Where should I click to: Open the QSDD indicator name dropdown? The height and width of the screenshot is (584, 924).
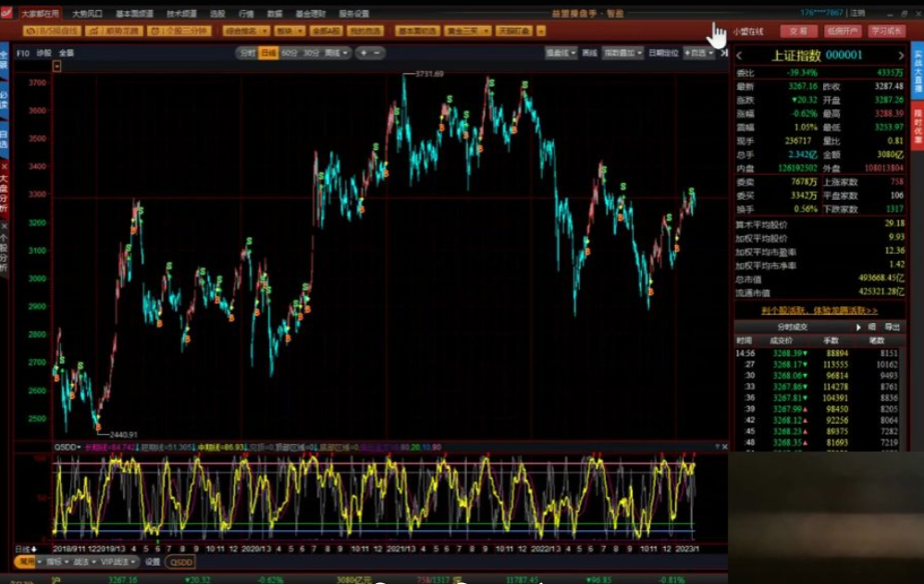[68, 447]
